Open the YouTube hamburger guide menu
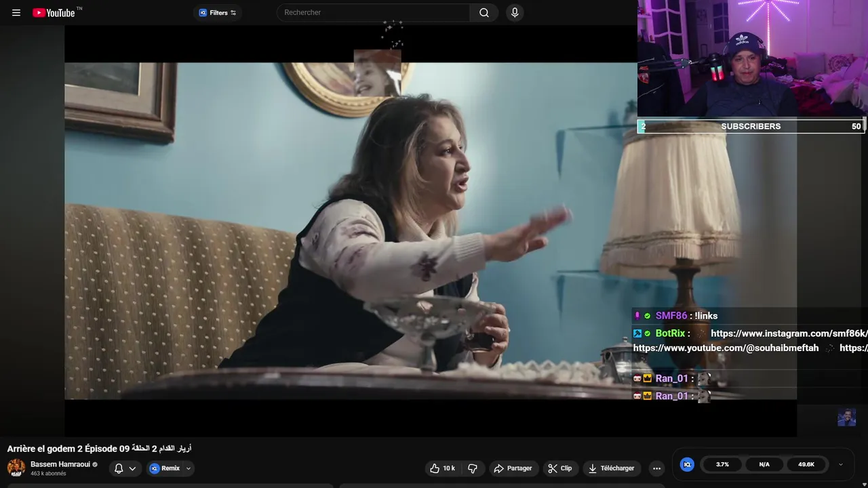868x488 pixels. tap(16, 12)
